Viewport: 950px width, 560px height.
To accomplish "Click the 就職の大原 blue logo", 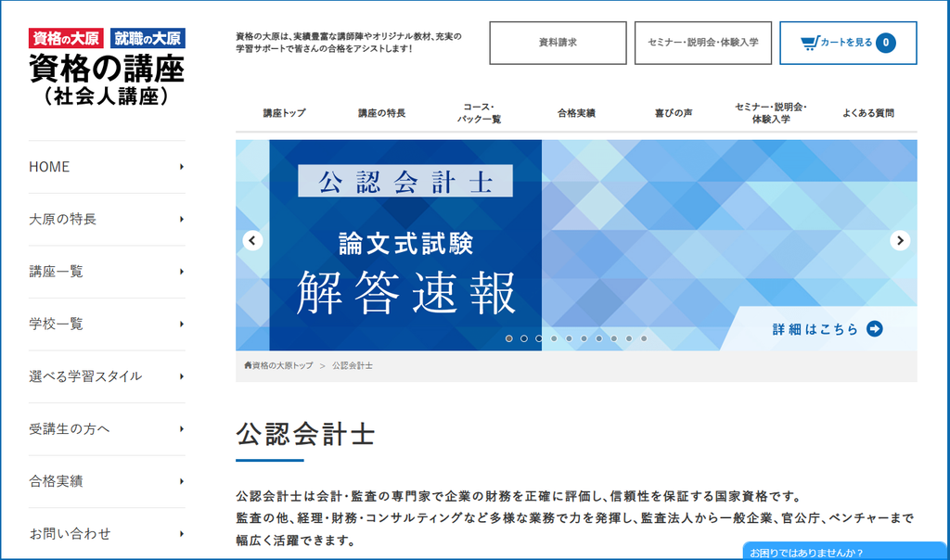I will pos(148,38).
